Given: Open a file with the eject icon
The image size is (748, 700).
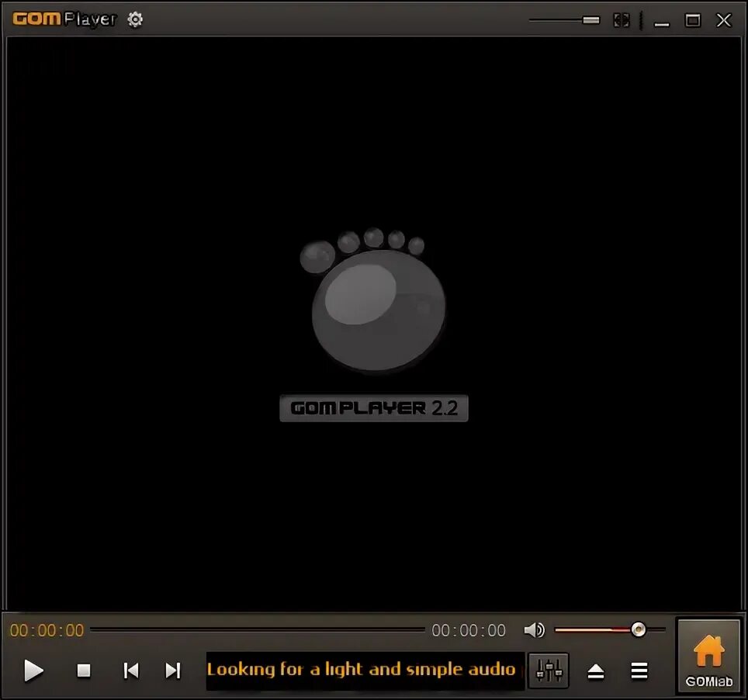Looking at the screenshot, I should 596,671.
